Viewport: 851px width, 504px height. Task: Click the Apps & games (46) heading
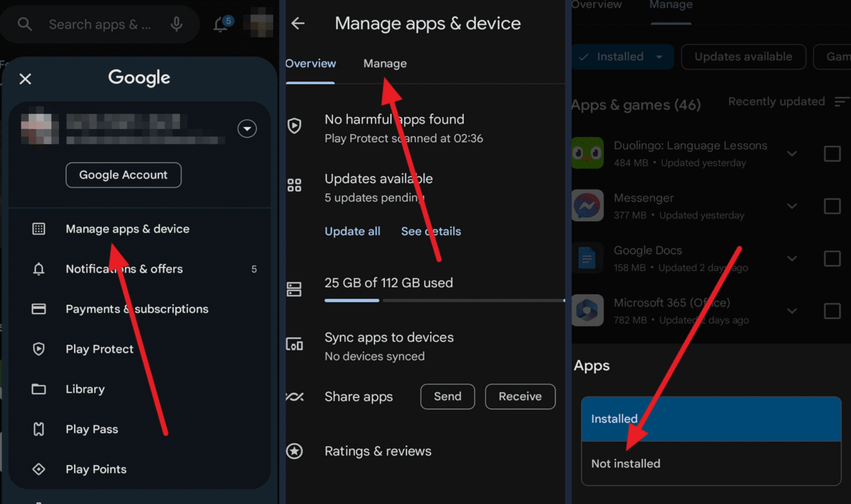click(x=636, y=105)
